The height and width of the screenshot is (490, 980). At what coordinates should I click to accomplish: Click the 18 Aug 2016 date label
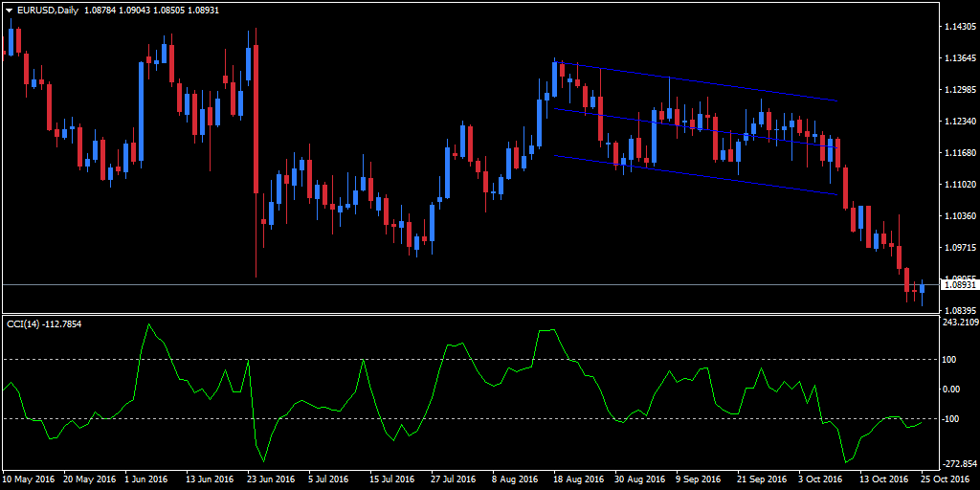[x=578, y=479]
